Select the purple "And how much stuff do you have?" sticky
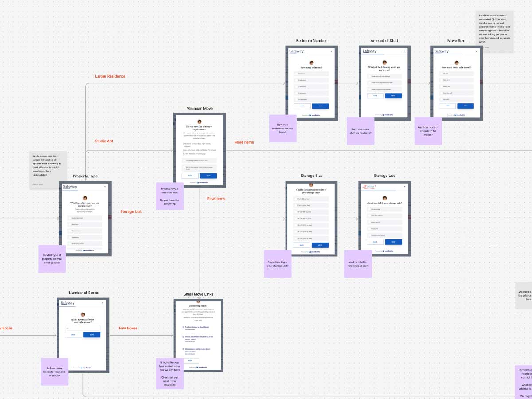This screenshot has width=532, height=399. (360, 131)
